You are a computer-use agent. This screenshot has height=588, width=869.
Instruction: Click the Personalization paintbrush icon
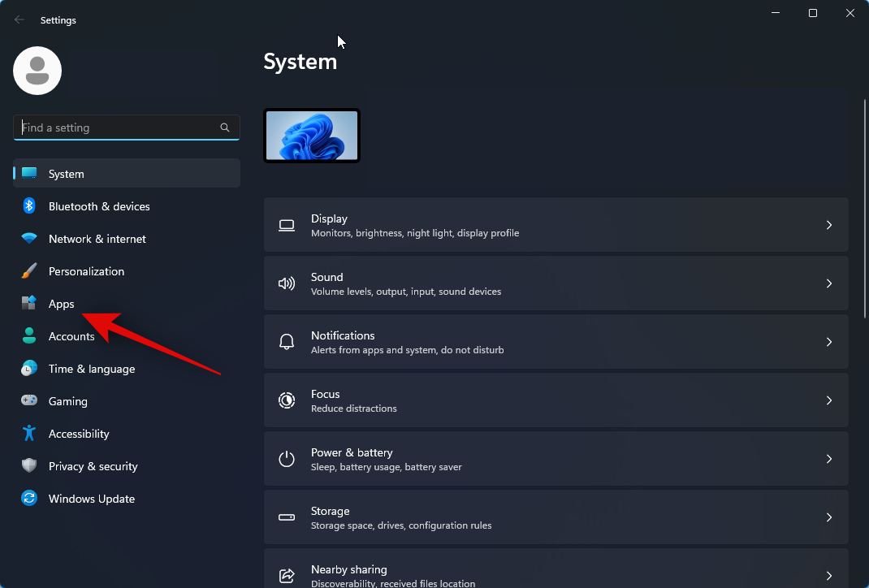coord(28,271)
